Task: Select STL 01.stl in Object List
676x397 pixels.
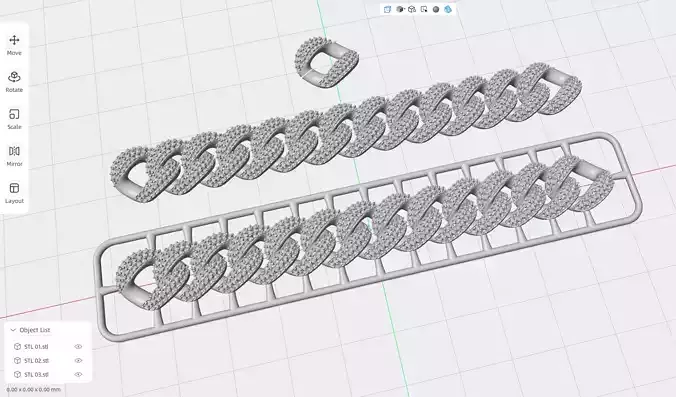Action: [x=36, y=347]
